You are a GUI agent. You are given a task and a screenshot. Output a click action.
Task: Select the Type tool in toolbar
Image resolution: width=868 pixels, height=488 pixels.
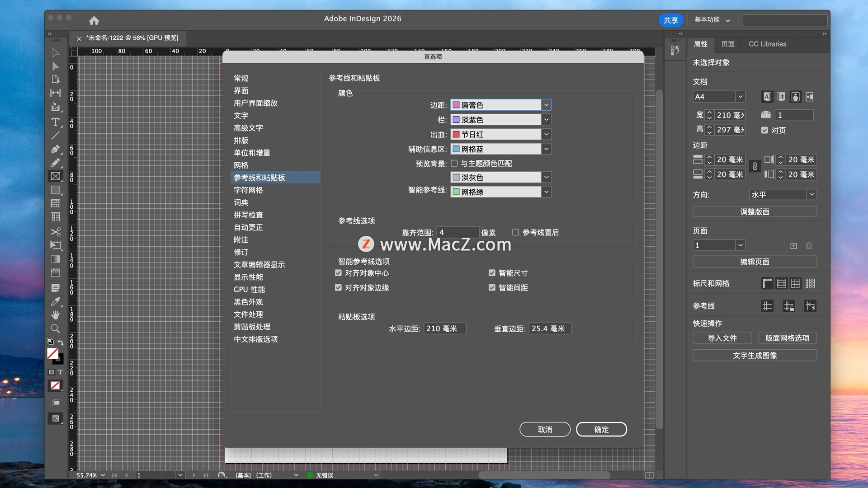[x=55, y=122]
